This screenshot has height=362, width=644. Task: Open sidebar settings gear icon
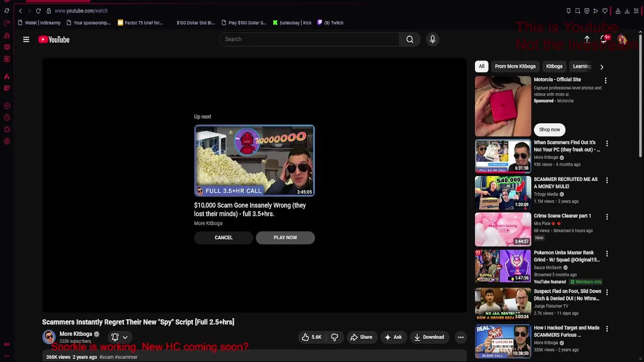click(x=7, y=141)
